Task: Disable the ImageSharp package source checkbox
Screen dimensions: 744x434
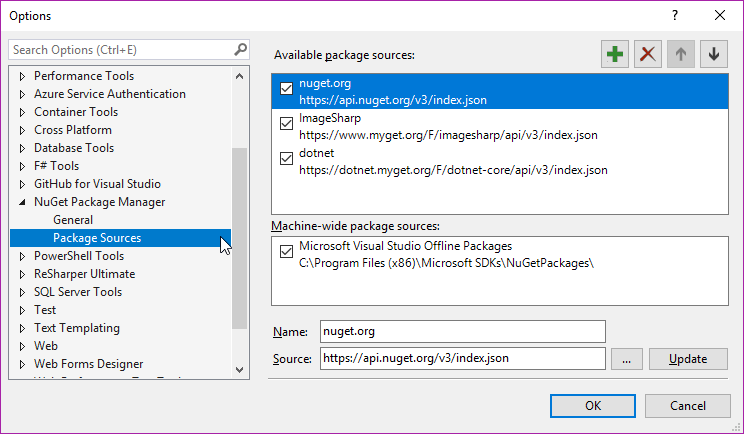Action: pos(286,124)
